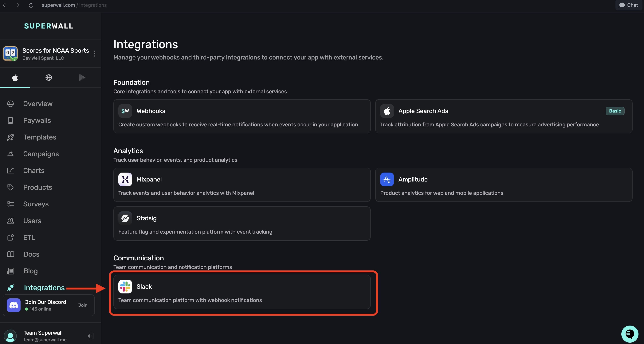
Task: Click the Charts graph icon
Action: coord(10,170)
